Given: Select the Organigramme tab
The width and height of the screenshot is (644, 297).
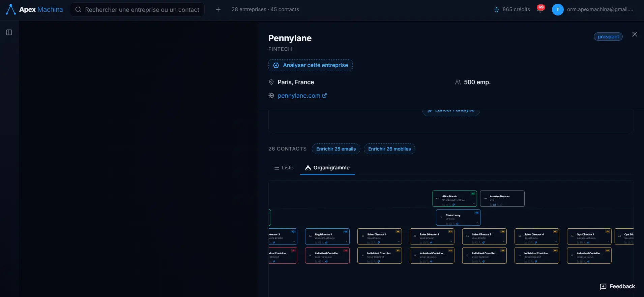Looking at the screenshot, I should (x=327, y=168).
